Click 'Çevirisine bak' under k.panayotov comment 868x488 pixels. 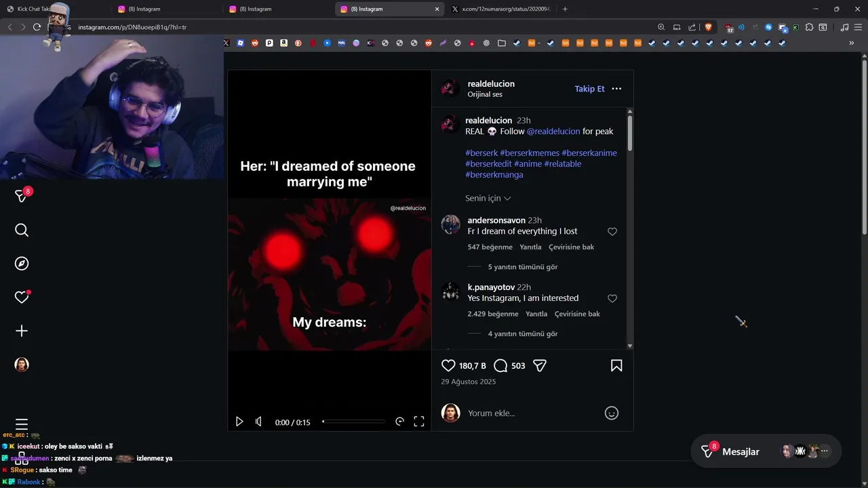coord(577,314)
